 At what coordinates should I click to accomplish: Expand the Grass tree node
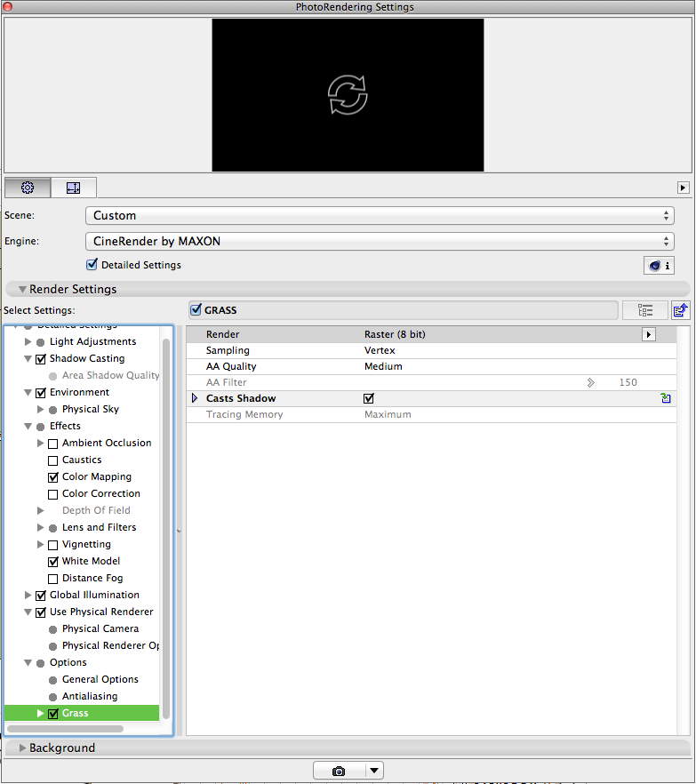[41, 714]
